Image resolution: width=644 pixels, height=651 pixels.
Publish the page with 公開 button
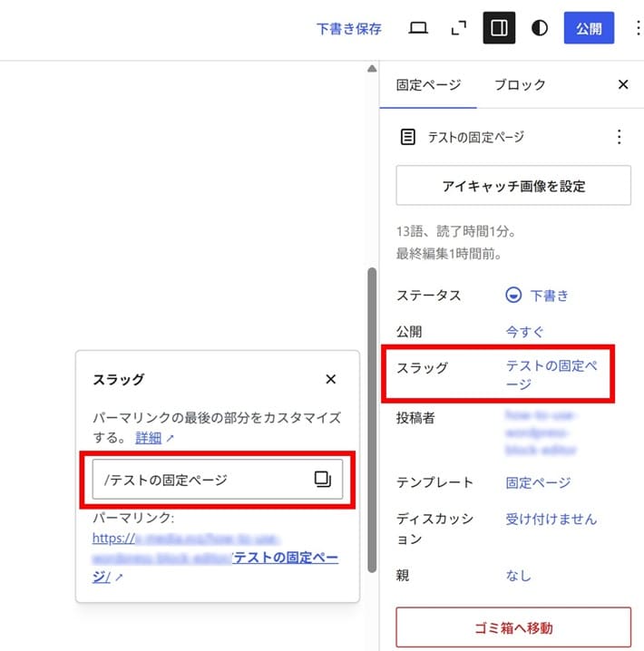click(589, 28)
